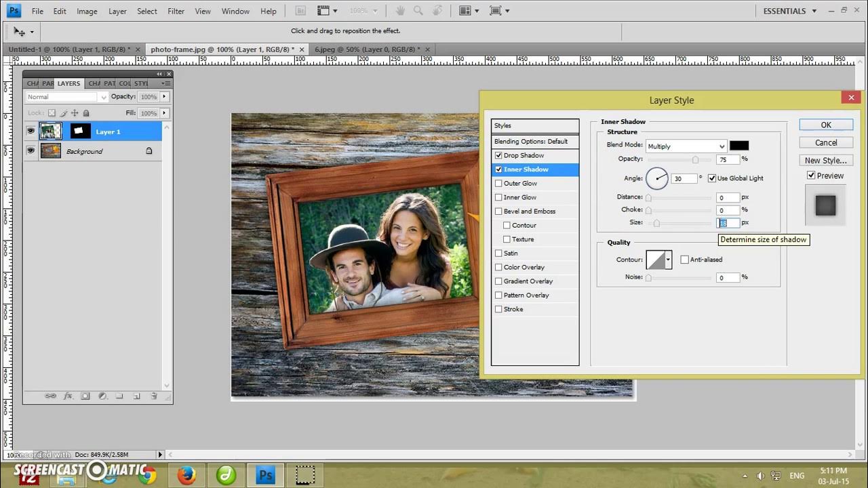This screenshot has height=488, width=868.
Task: Open the Arrange Documents dropdown
Action: (x=469, y=11)
